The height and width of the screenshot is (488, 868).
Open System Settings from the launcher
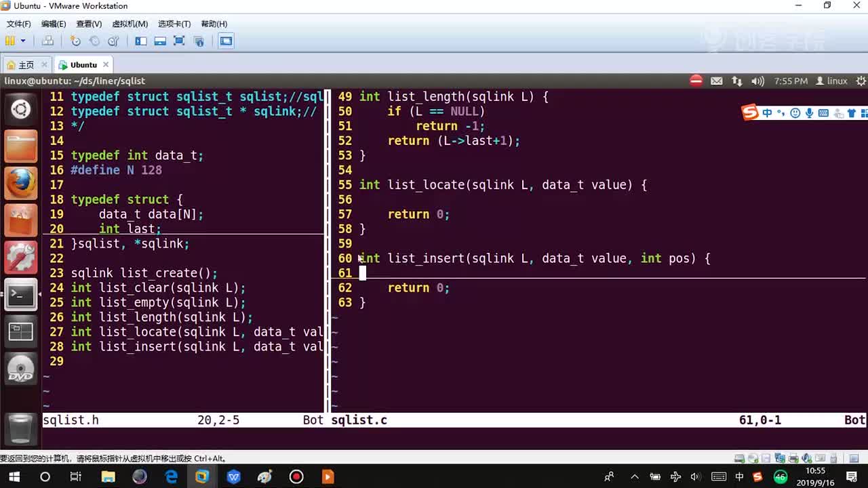coord(21,258)
